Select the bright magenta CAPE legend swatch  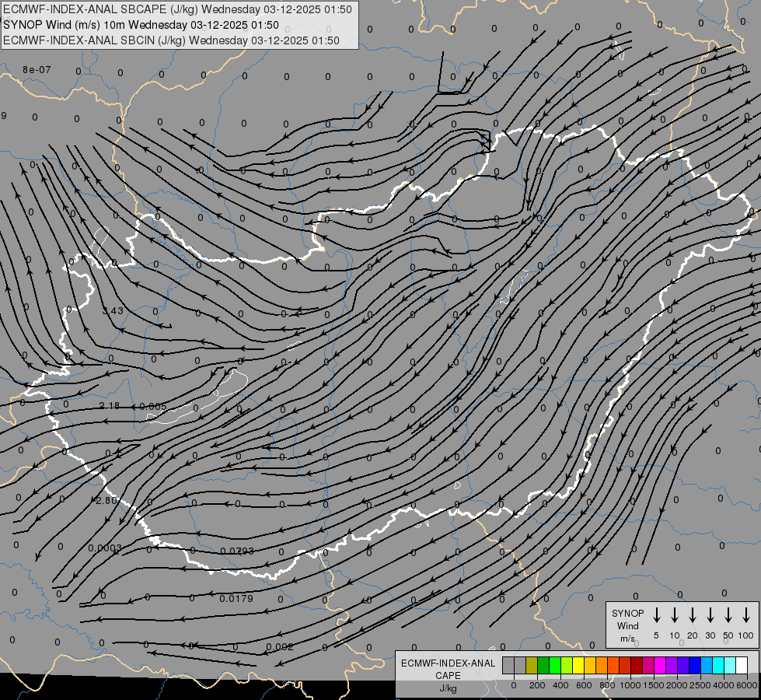click(x=660, y=665)
